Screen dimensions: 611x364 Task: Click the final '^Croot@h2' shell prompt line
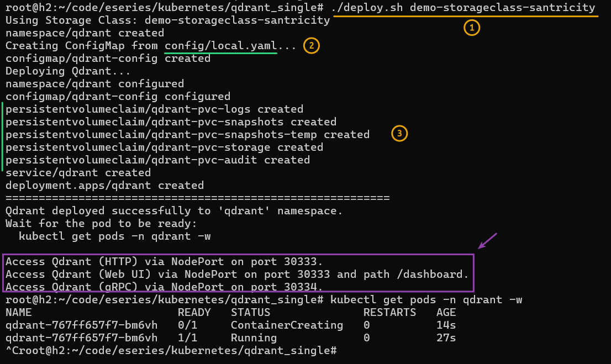coord(171,351)
